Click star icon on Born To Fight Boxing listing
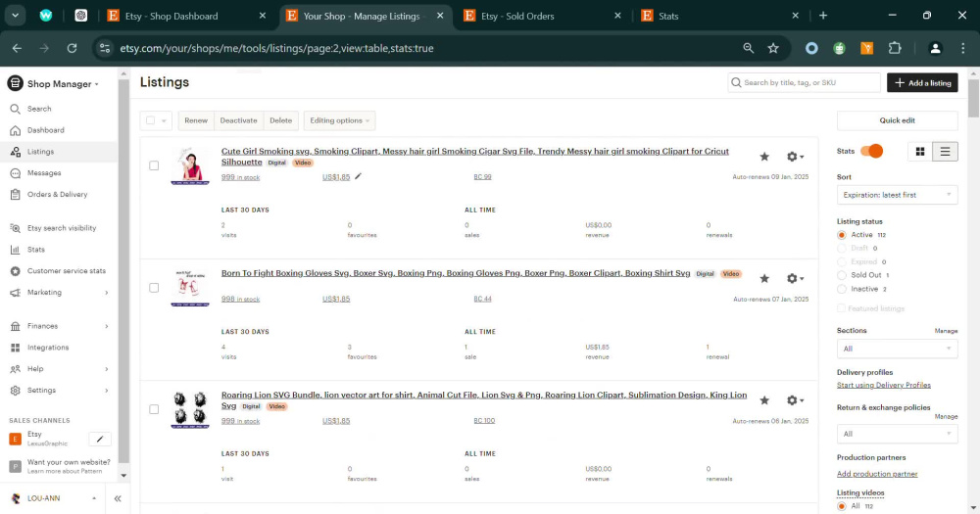 pos(764,279)
